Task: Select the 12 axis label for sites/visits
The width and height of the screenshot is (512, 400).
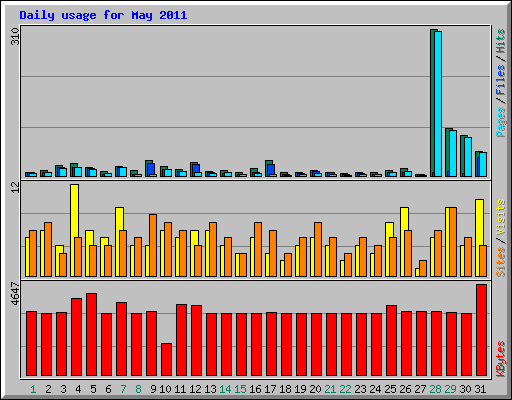Action: pyautogui.click(x=15, y=187)
